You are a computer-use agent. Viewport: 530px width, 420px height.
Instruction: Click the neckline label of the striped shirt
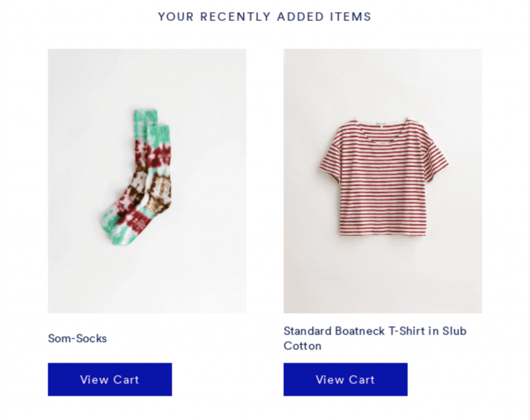[382, 124]
